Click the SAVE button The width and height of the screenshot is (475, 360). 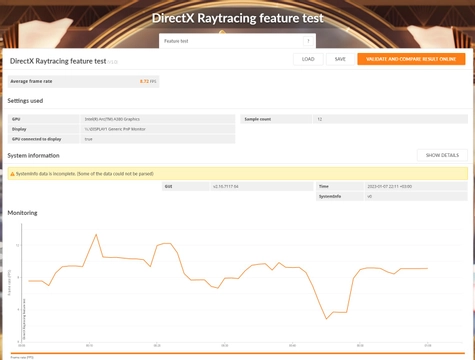pyautogui.click(x=340, y=59)
